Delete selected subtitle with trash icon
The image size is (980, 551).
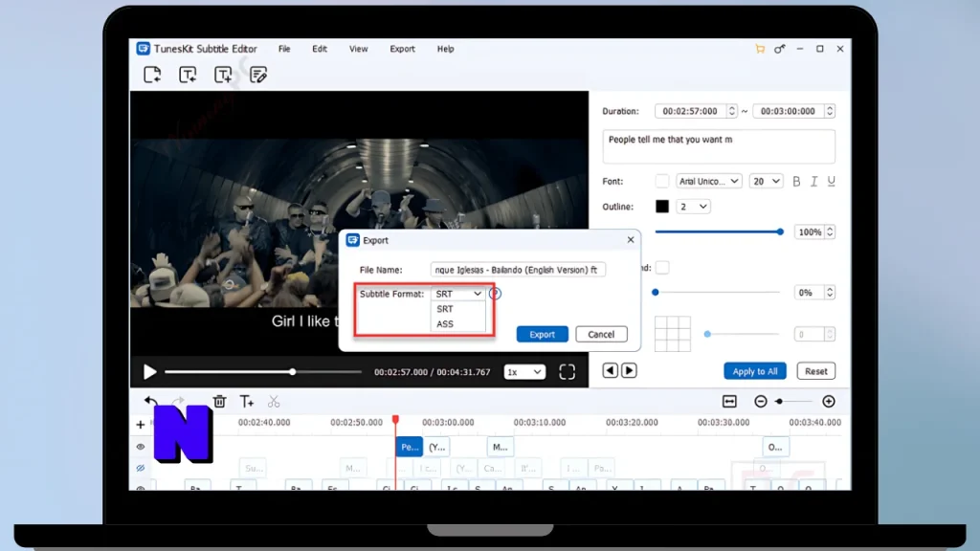click(x=219, y=402)
